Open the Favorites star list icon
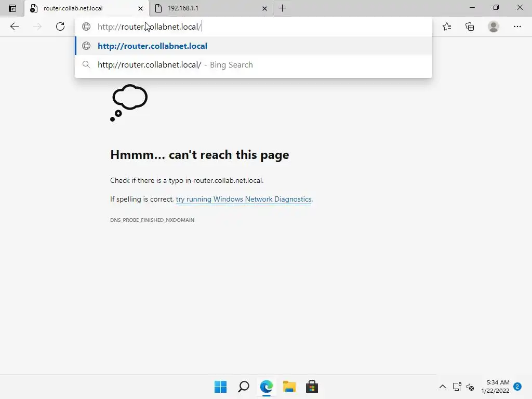532x399 pixels. (x=447, y=26)
